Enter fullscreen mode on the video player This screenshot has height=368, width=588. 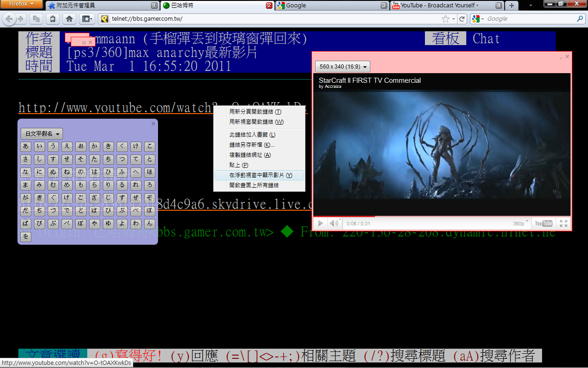[564, 224]
